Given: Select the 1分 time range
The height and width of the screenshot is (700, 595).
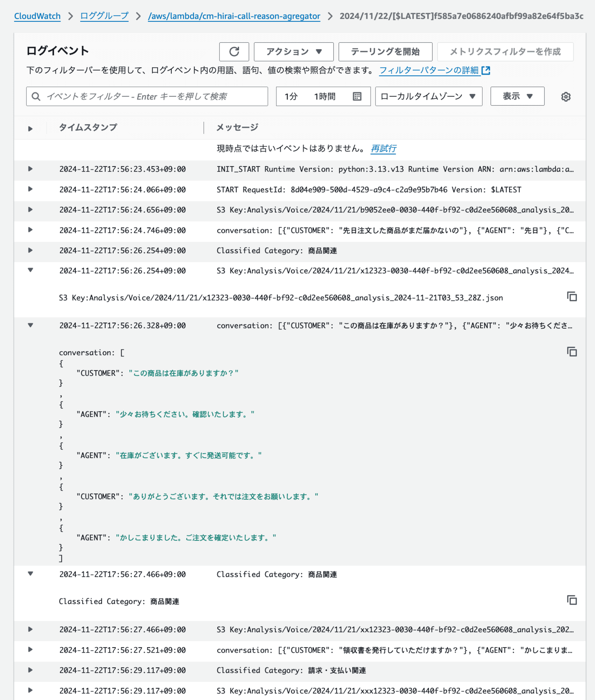Looking at the screenshot, I should point(291,97).
